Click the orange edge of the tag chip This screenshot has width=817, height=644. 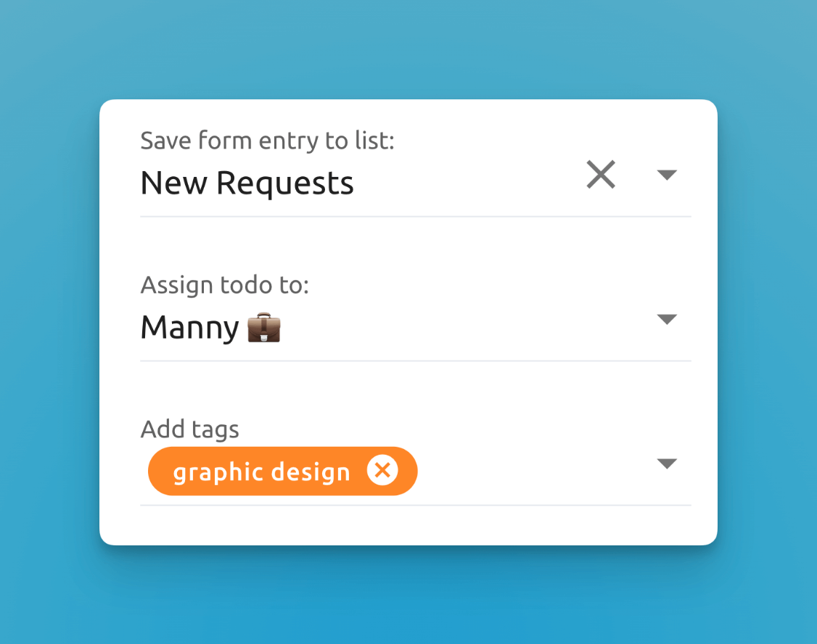pyautogui.click(x=157, y=471)
